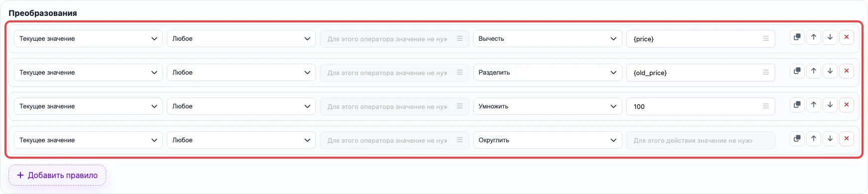Move the Умножить rule down
Image resolution: width=868 pixels, height=194 pixels.
(830, 105)
